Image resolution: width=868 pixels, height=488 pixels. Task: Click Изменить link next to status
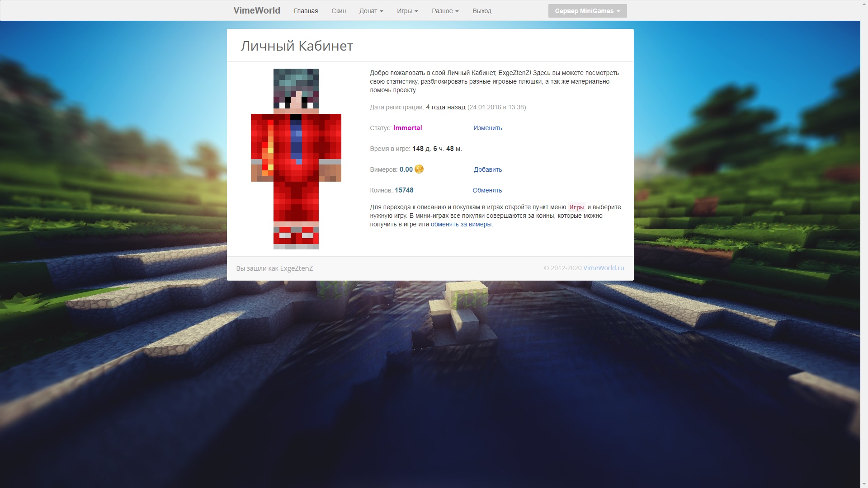click(487, 128)
